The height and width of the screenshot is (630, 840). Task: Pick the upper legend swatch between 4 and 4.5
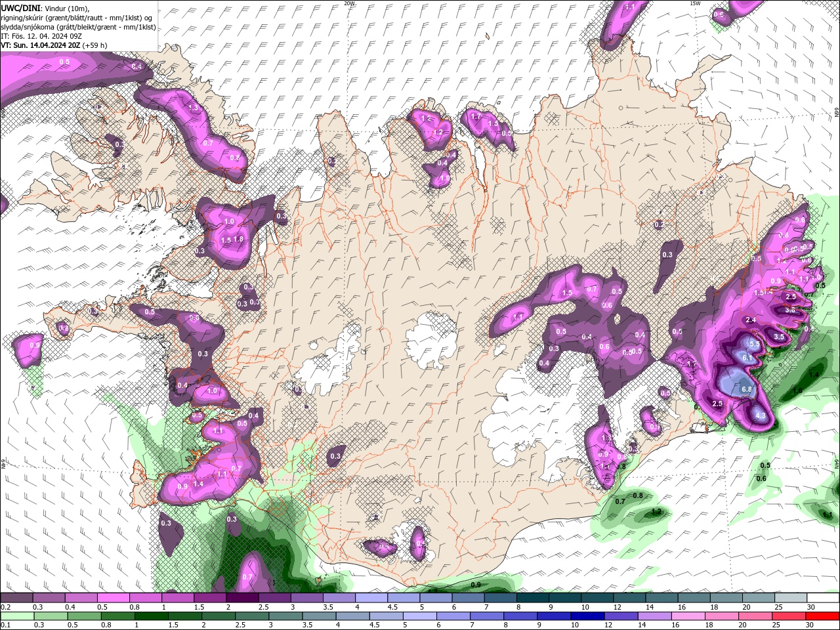pos(371,597)
